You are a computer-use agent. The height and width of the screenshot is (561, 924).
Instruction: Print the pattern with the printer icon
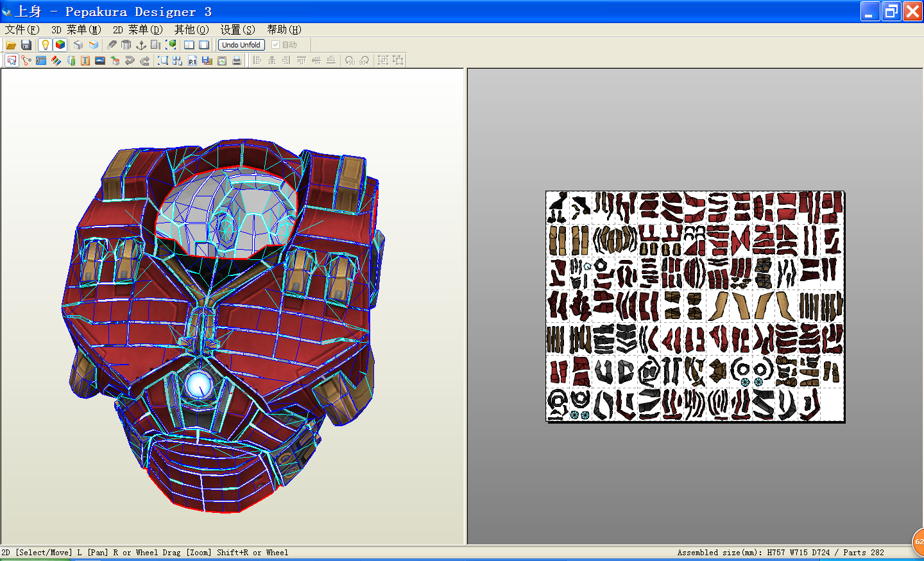tap(237, 60)
